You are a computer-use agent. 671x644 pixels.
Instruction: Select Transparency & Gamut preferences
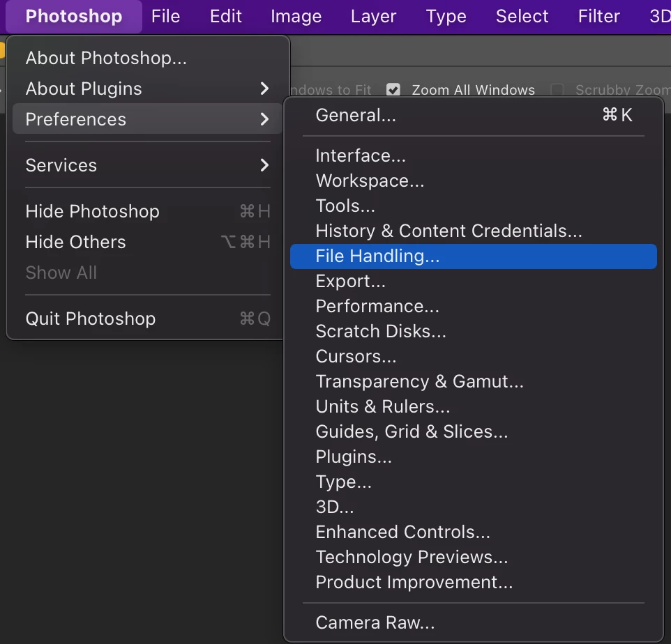click(x=419, y=381)
